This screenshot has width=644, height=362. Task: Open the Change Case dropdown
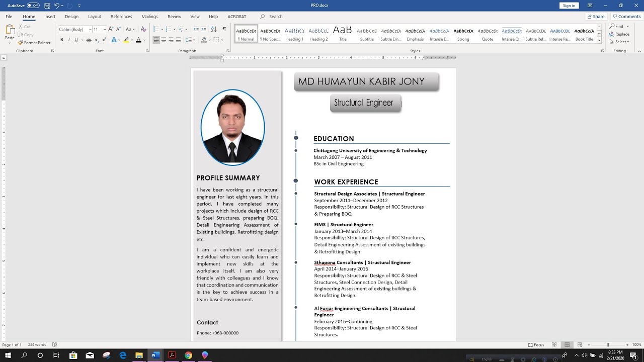point(130,29)
